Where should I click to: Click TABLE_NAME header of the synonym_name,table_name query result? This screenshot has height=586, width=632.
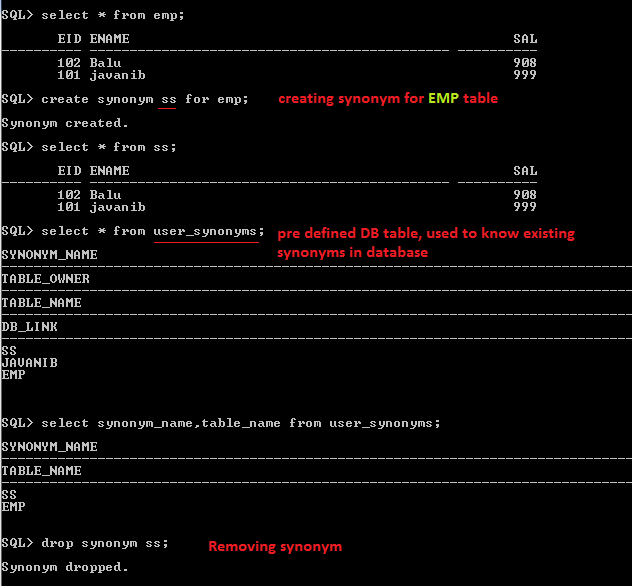pyautogui.click(x=42, y=471)
